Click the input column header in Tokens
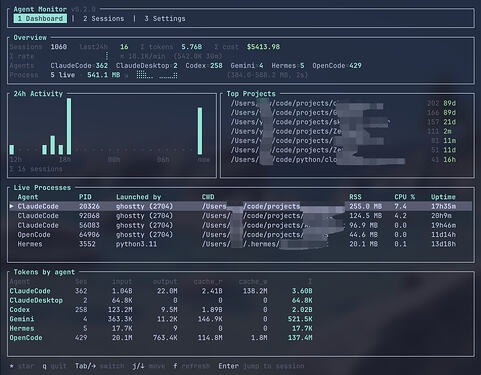The height and width of the screenshot is (375, 481). click(x=122, y=282)
